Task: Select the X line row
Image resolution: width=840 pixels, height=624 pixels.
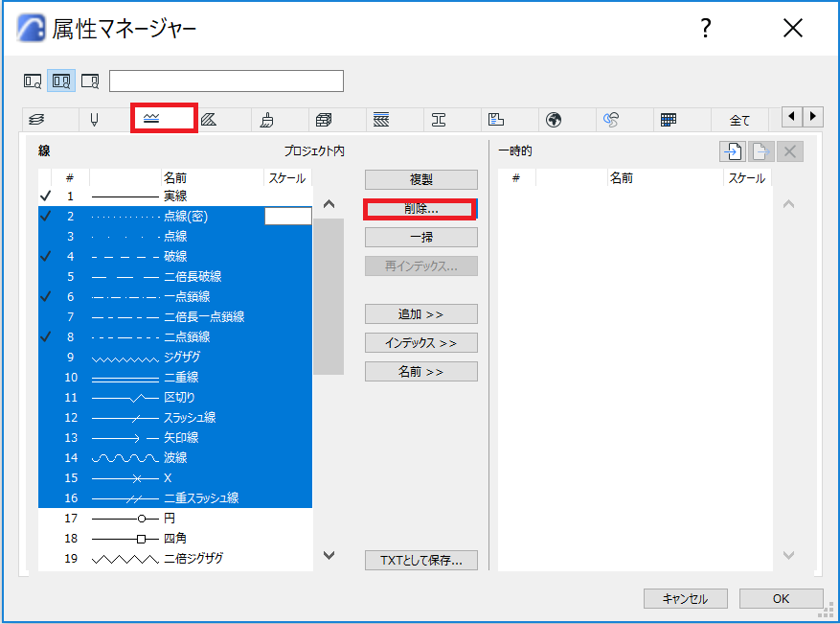Action: coord(175,477)
